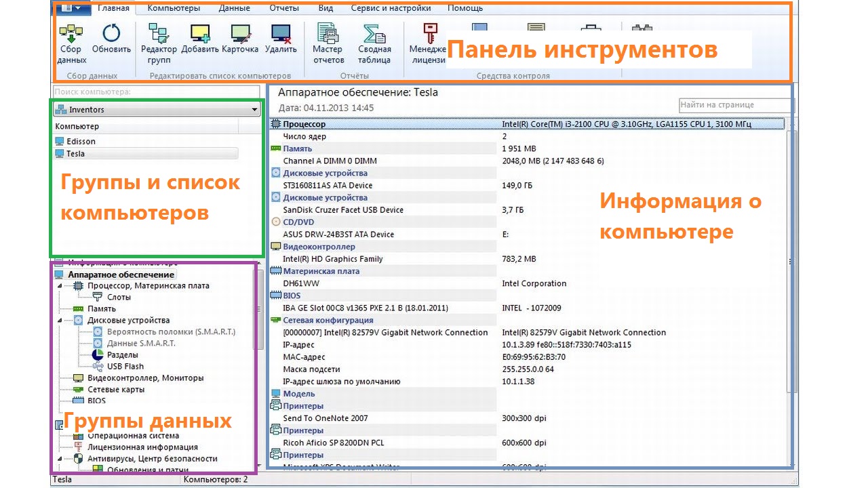868x488 pixels.
Task: Open the Данные ribbon tab
Action: click(x=235, y=8)
